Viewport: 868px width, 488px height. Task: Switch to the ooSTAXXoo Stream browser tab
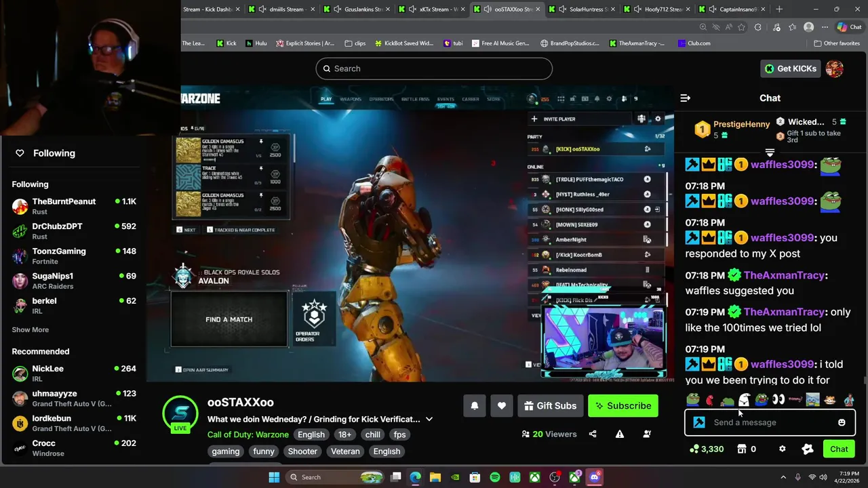coord(509,9)
